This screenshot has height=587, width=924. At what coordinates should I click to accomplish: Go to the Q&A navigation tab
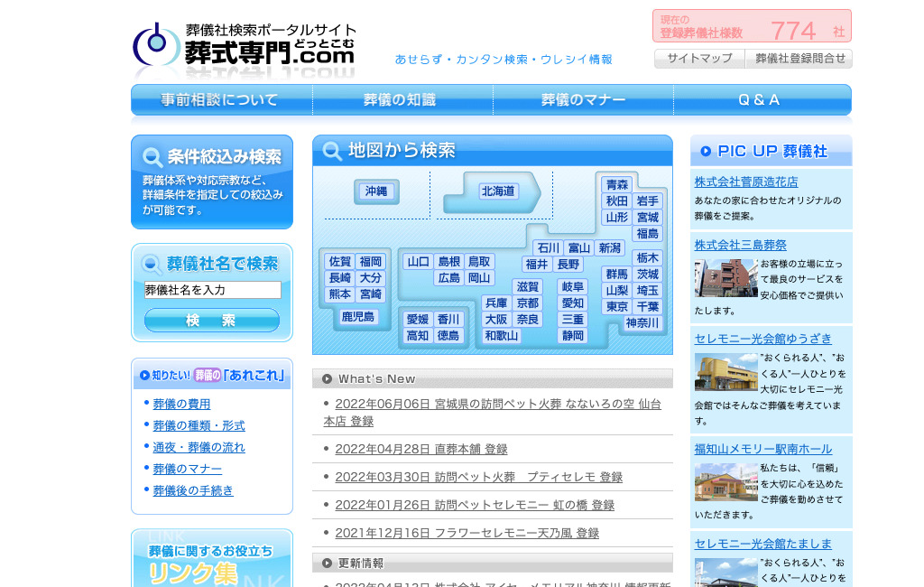coord(760,100)
